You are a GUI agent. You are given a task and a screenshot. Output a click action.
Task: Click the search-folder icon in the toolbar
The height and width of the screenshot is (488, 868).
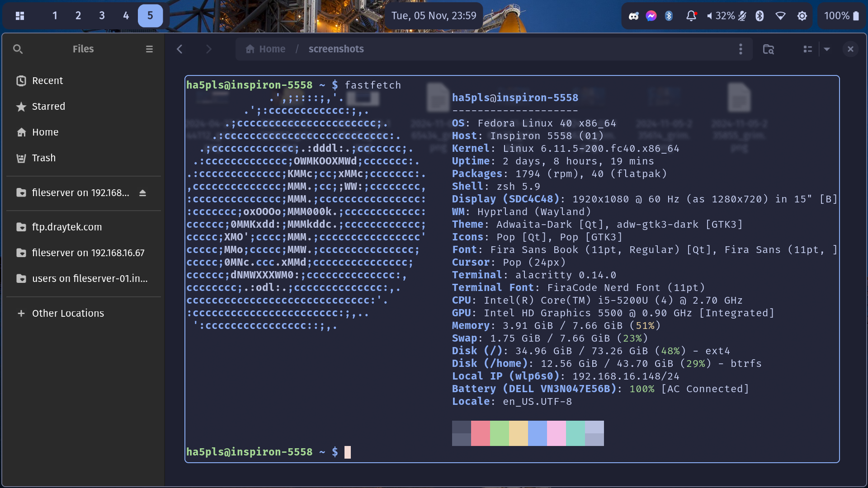pos(768,49)
